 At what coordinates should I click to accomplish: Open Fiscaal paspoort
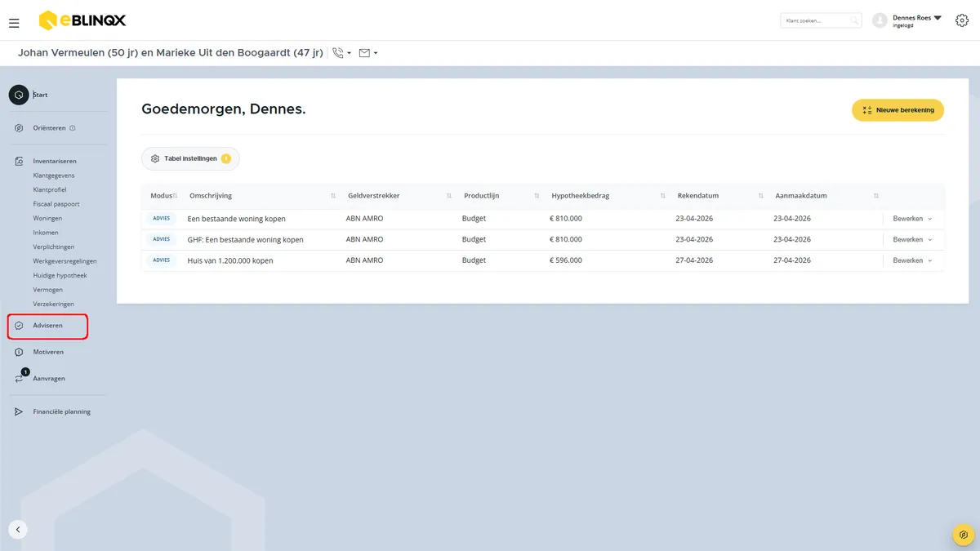point(56,204)
